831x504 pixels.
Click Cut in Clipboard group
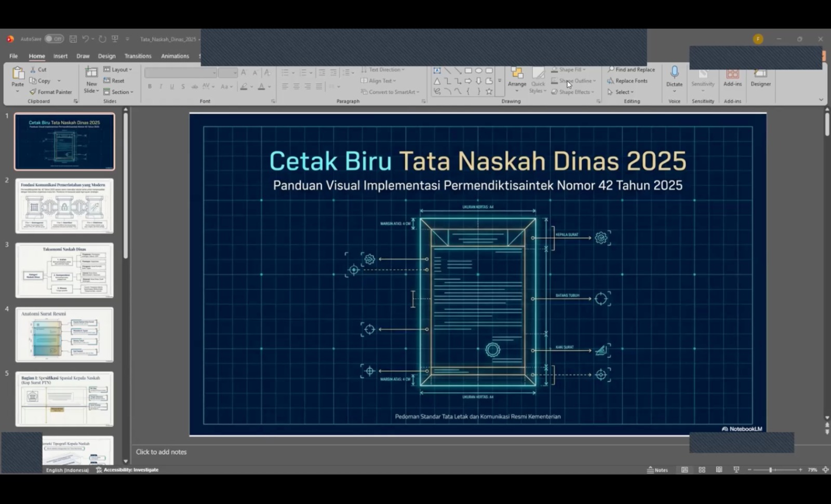tap(38, 70)
